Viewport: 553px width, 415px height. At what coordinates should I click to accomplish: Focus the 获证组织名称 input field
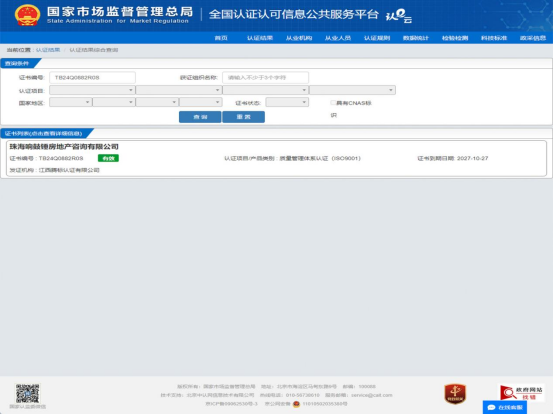266,78
